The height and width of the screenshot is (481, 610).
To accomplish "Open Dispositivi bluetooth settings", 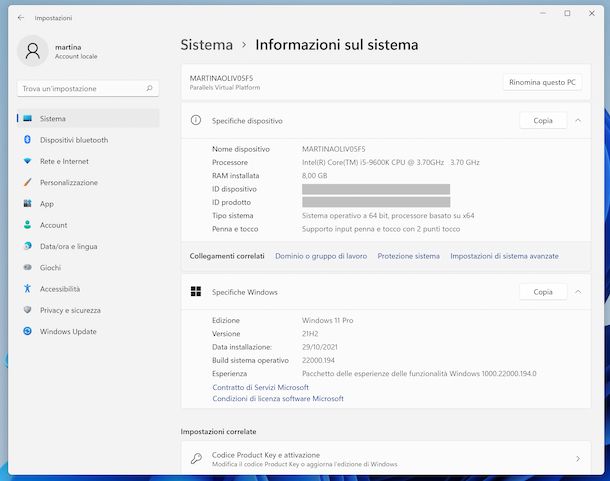I will [x=88, y=140].
